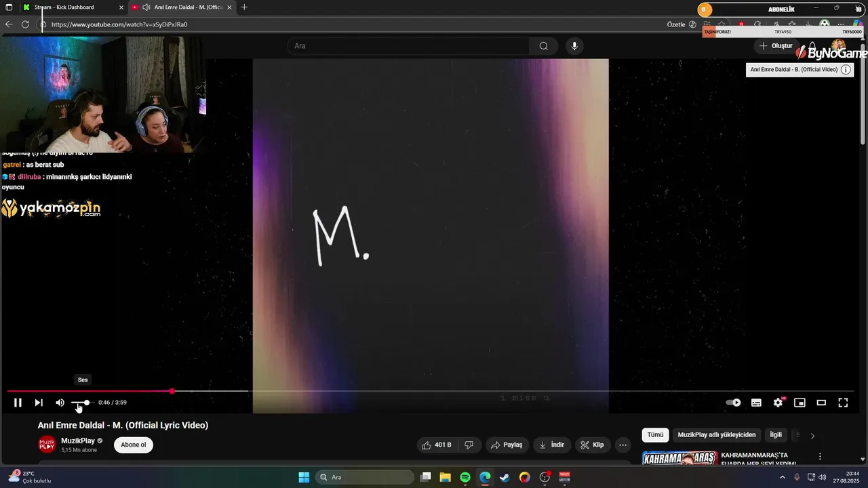
Task: Open Steam from taskbar
Action: [x=505, y=477]
